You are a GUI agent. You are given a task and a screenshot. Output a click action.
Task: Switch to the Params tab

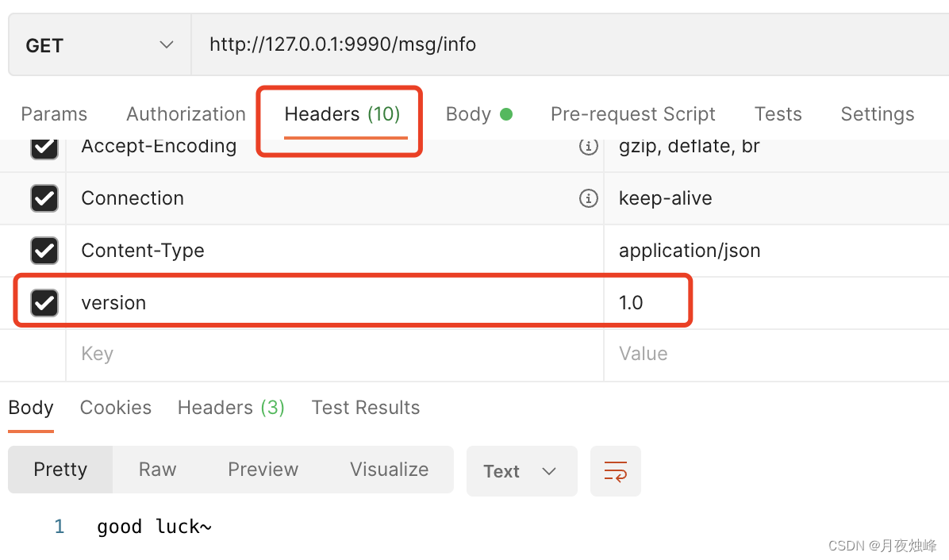(54, 114)
